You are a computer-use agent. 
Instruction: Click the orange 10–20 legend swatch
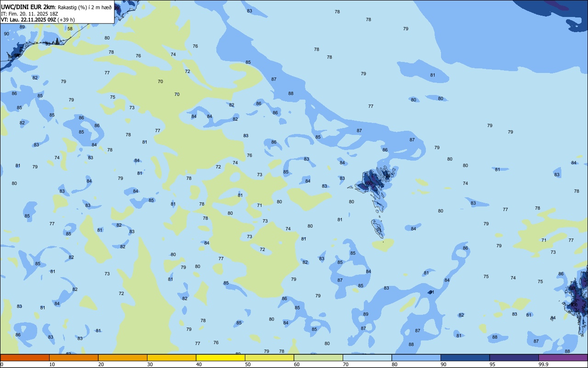click(x=73, y=357)
